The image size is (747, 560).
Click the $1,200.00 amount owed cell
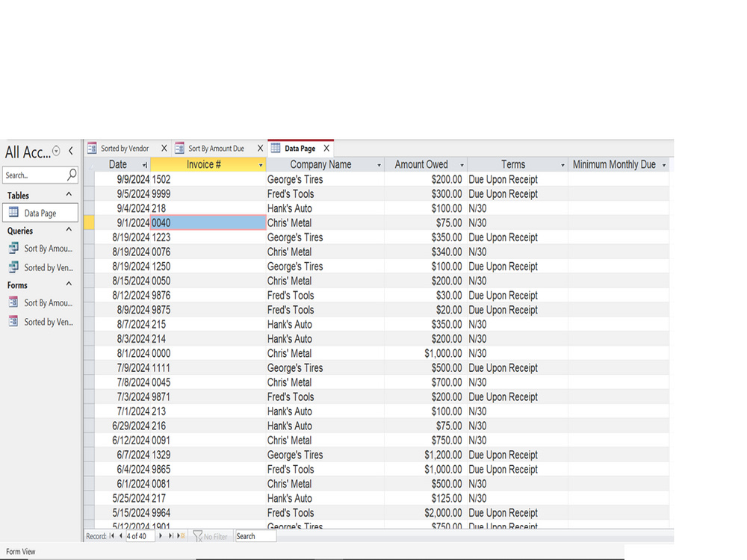click(426, 455)
